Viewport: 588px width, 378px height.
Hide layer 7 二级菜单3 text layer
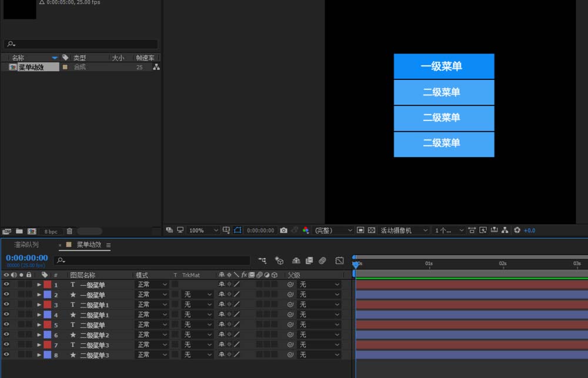[6, 344]
